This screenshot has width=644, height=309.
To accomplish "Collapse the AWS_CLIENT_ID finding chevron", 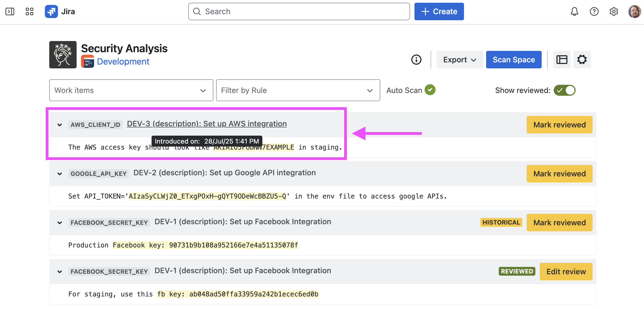I will (60, 125).
